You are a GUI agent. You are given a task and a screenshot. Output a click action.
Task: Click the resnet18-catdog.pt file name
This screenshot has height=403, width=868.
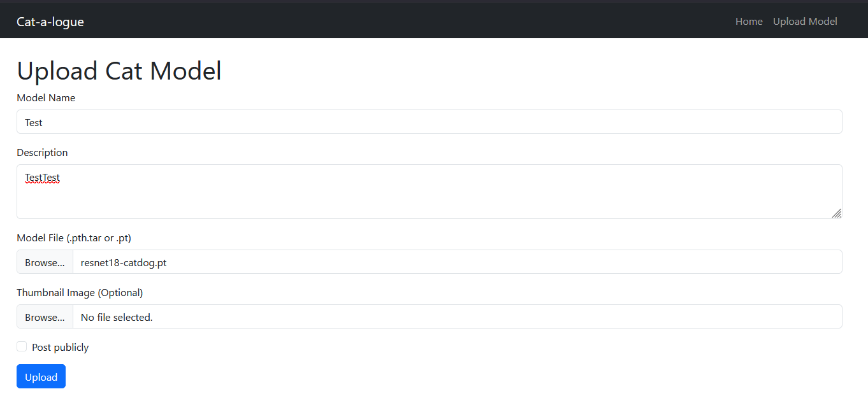124,262
